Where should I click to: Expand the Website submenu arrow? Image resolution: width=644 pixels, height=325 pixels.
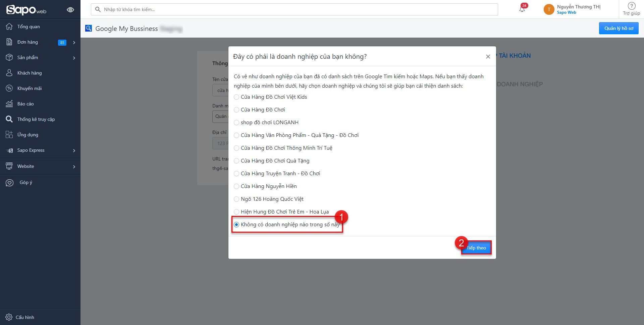[74, 167]
